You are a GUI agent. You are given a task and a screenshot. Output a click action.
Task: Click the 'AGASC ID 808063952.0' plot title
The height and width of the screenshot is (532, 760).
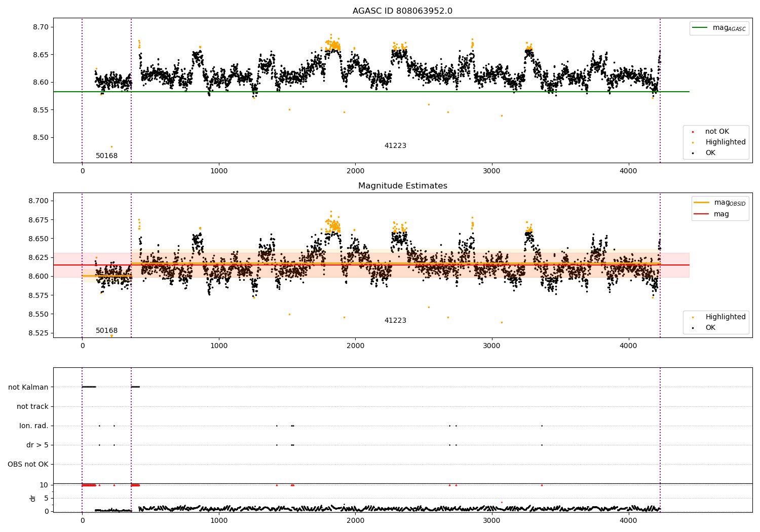coord(402,11)
